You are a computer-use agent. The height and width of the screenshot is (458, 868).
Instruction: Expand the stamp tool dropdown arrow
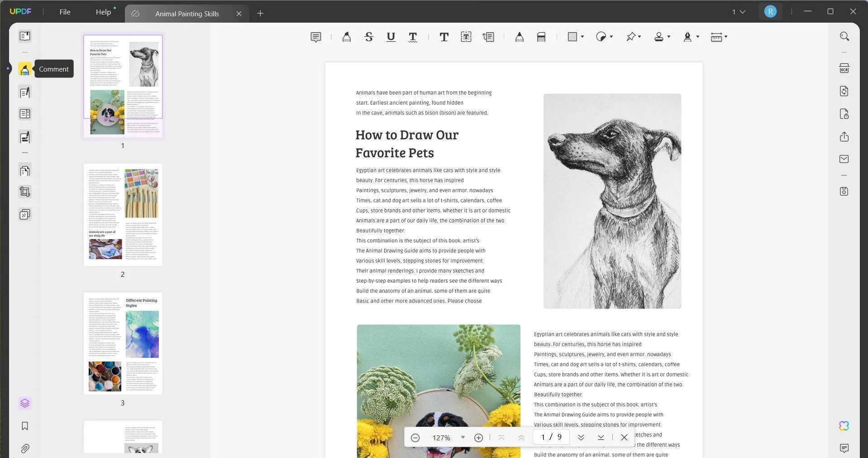[x=669, y=37]
